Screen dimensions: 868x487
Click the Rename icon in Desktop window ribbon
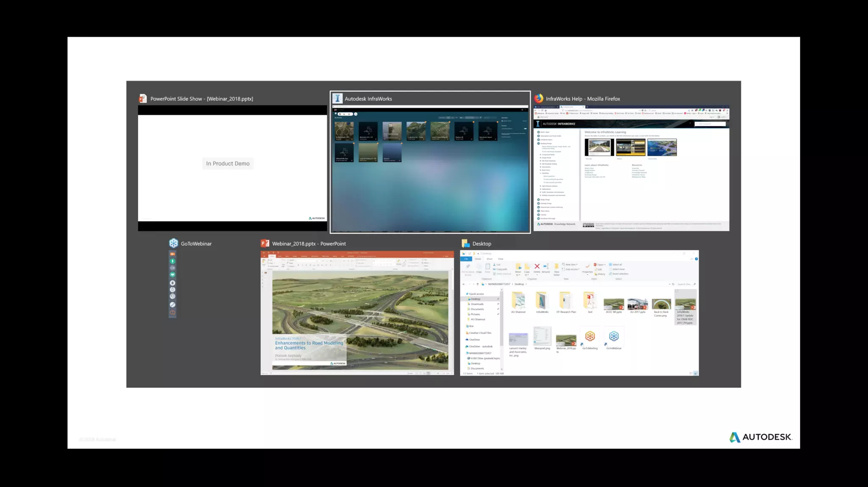click(546, 266)
